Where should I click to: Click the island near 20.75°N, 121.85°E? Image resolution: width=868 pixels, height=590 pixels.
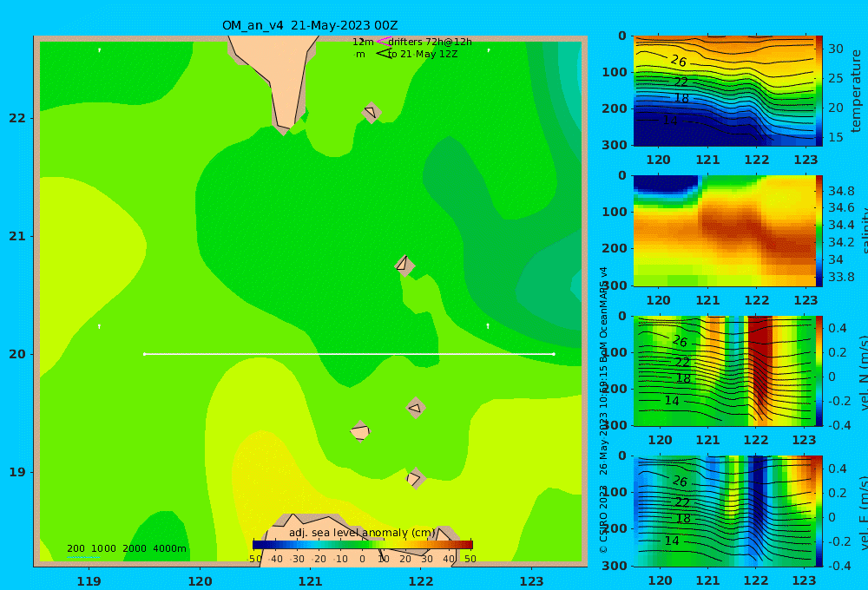[x=404, y=265]
